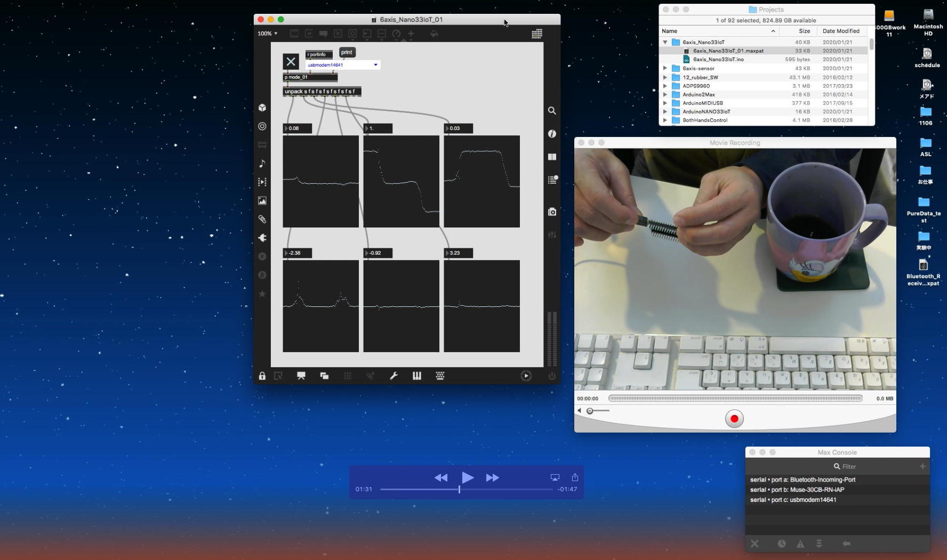Show the keyboard MIDI piano icon

tap(417, 376)
